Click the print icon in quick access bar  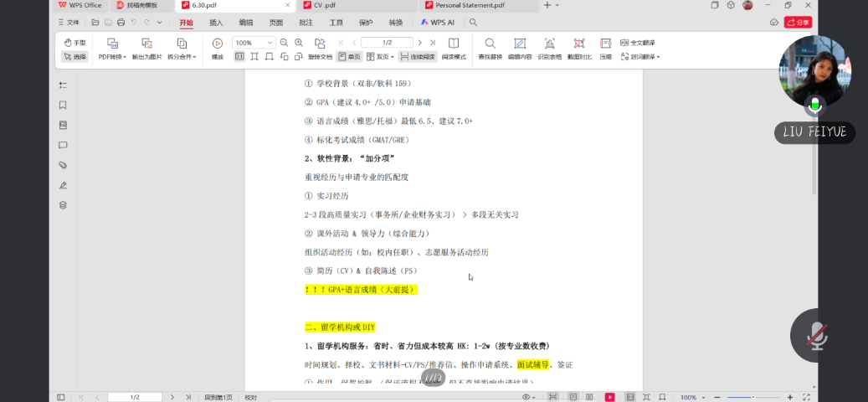[121, 23]
